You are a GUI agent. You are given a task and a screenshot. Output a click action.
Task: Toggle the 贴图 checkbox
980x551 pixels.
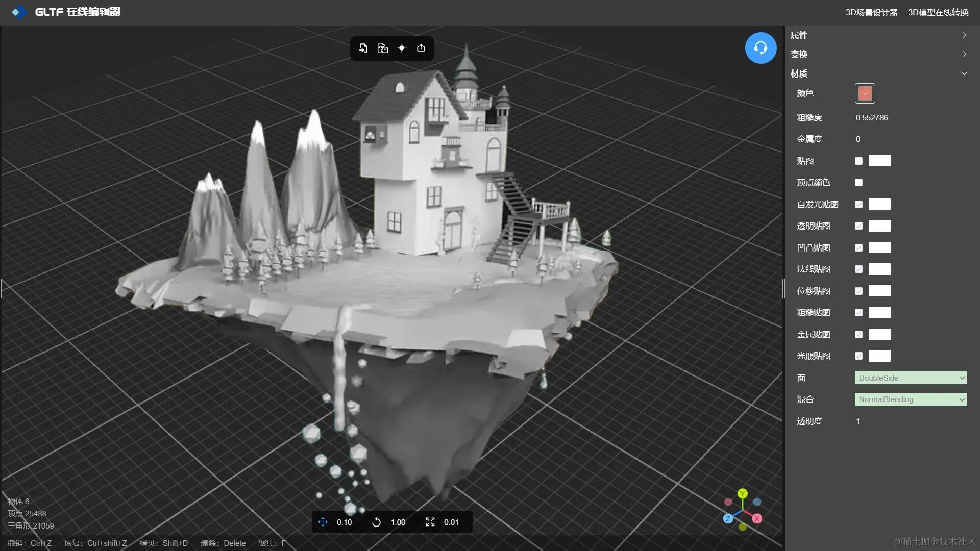(859, 161)
